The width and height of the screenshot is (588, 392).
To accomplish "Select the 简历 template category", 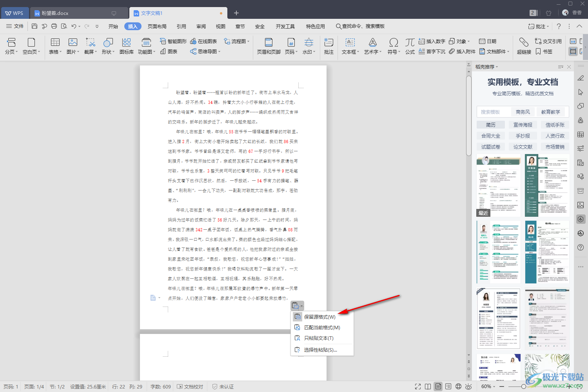I will coord(490,125).
